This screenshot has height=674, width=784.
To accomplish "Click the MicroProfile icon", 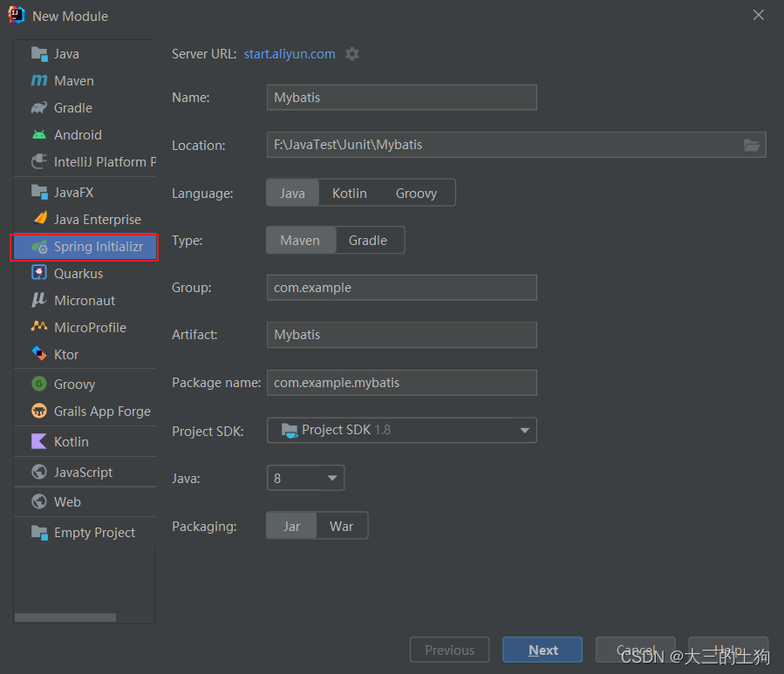I will (x=39, y=326).
